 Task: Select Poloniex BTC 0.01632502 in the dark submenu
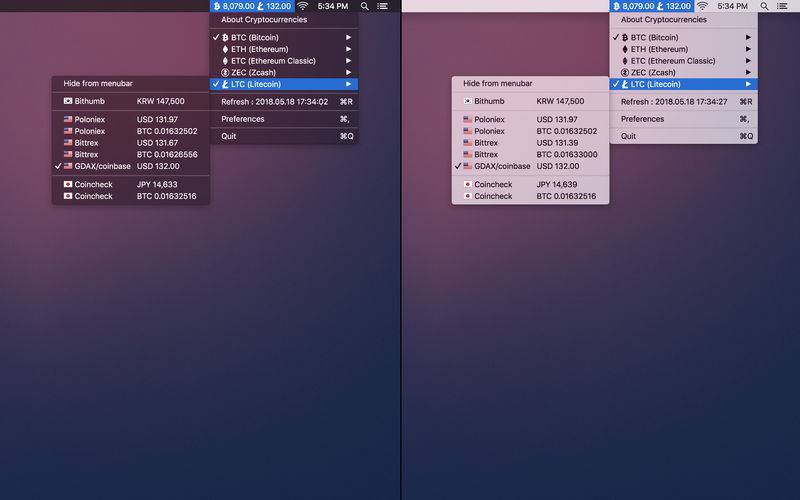(x=131, y=131)
